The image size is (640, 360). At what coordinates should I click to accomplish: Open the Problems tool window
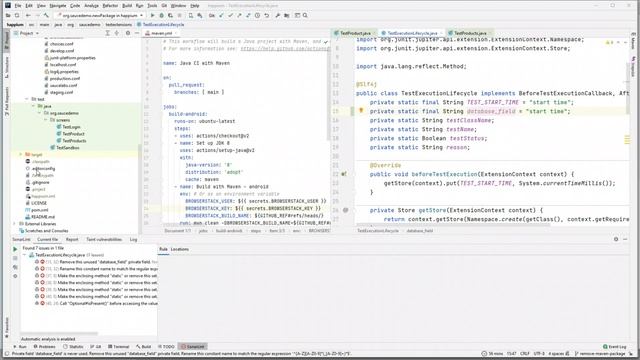(44, 347)
